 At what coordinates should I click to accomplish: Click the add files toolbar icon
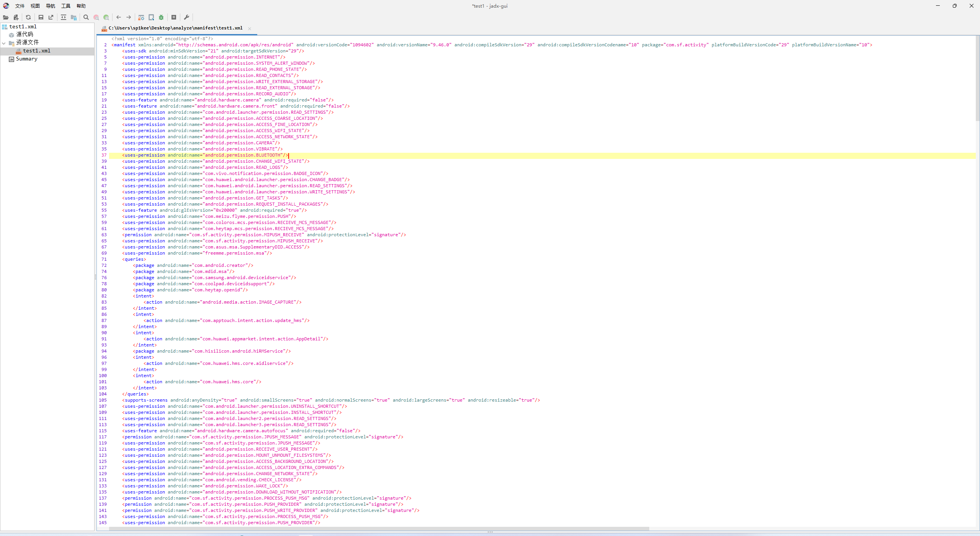click(16, 17)
